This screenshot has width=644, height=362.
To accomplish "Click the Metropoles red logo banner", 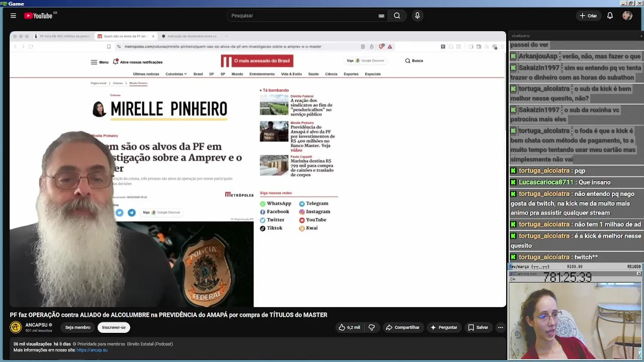I will pyautogui.click(x=257, y=61).
